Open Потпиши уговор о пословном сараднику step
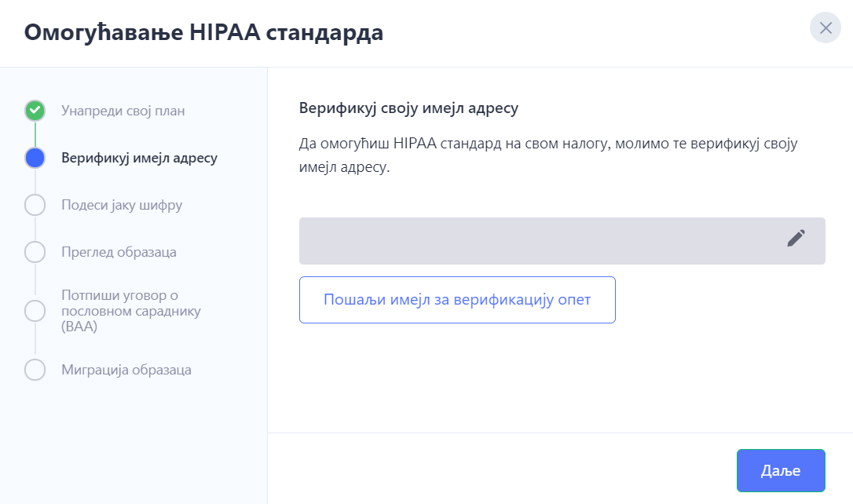This screenshot has width=853, height=504. point(131,310)
